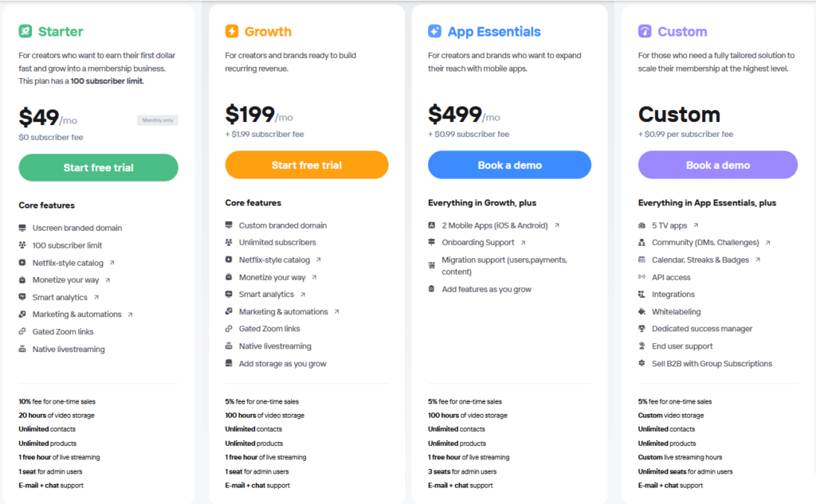Click the Integrations icon in Custom column
The width and height of the screenshot is (816, 504).
[642, 294]
